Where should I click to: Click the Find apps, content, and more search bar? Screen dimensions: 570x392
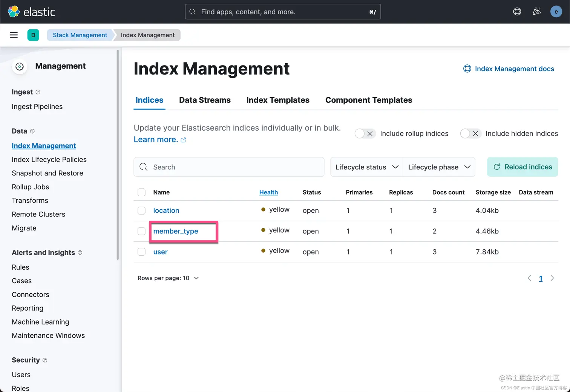(x=283, y=12)
